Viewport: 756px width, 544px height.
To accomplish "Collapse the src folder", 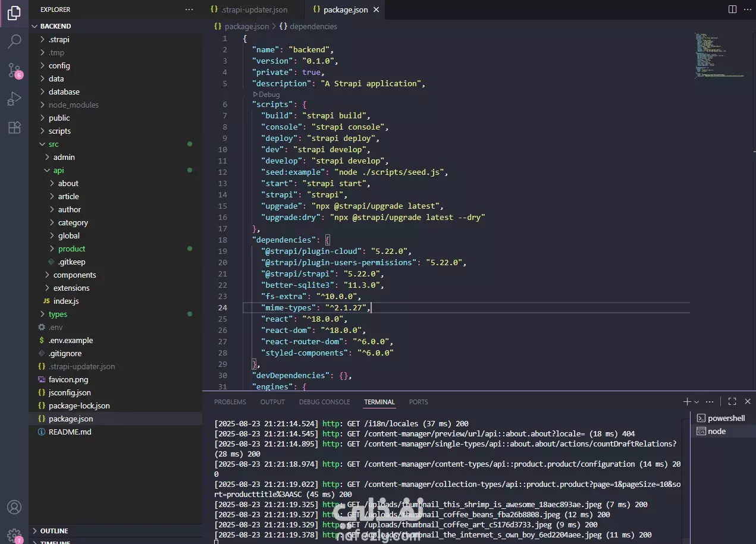I will pos(115,144).
